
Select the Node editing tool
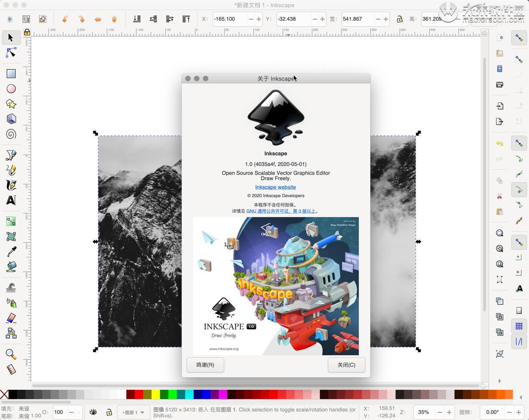coord(11,53)
